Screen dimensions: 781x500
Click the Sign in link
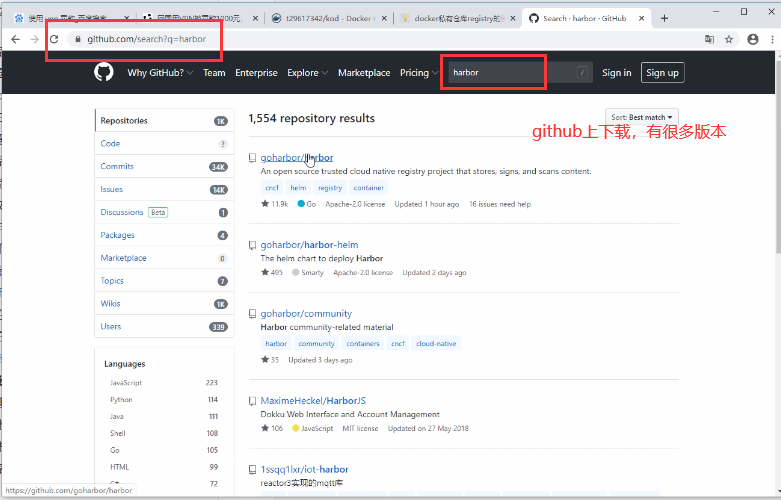pyautogui.click(x=617, y=73)
